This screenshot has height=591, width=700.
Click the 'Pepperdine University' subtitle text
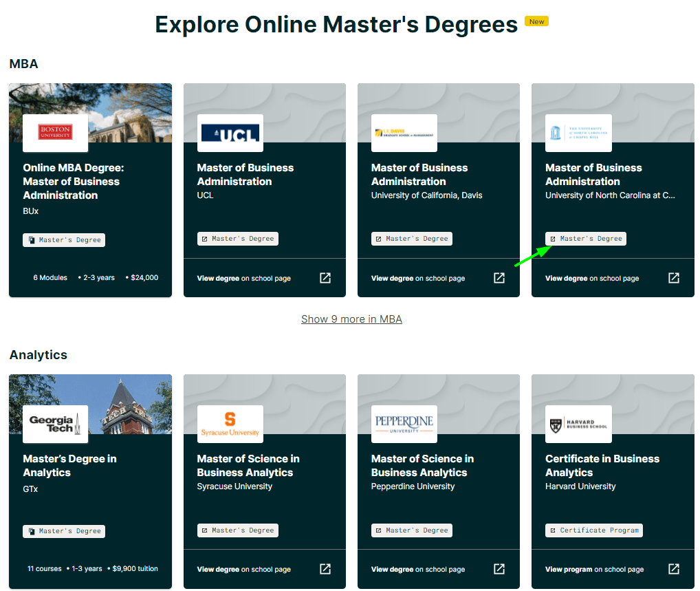click(x=413, y=486)
